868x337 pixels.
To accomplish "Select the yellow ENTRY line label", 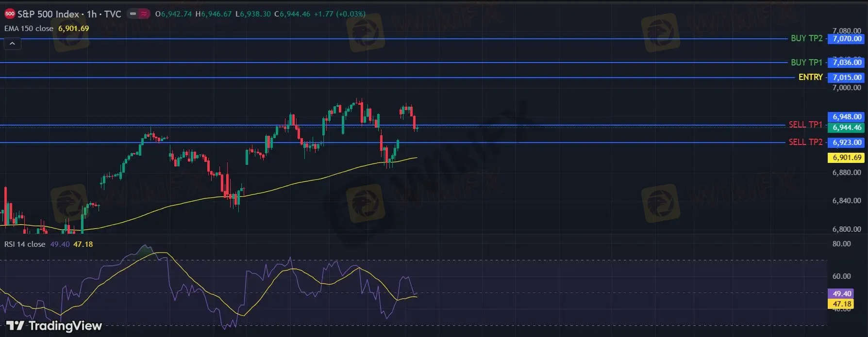I will pos(811,77).
